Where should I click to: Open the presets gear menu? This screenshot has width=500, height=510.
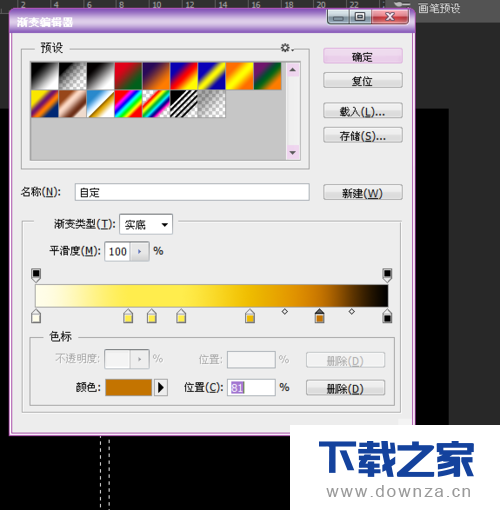tap(287, 48)
